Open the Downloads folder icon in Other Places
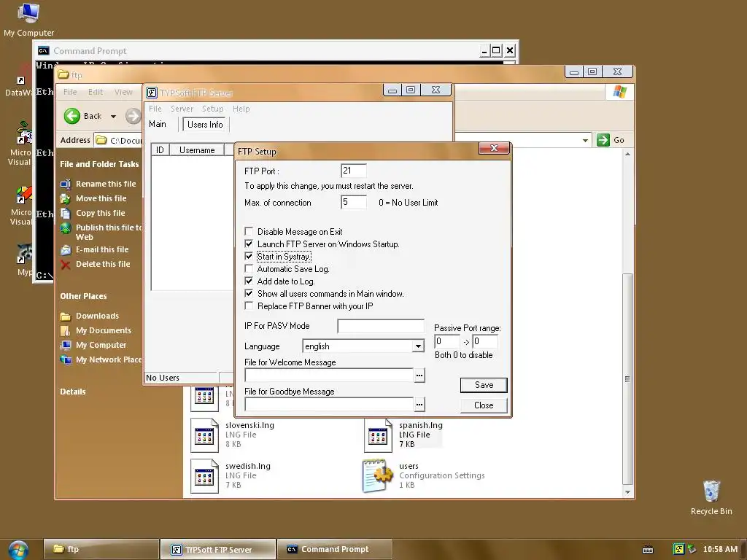The width and height of the screenshot is (747, 560). (x=65, y=316)
